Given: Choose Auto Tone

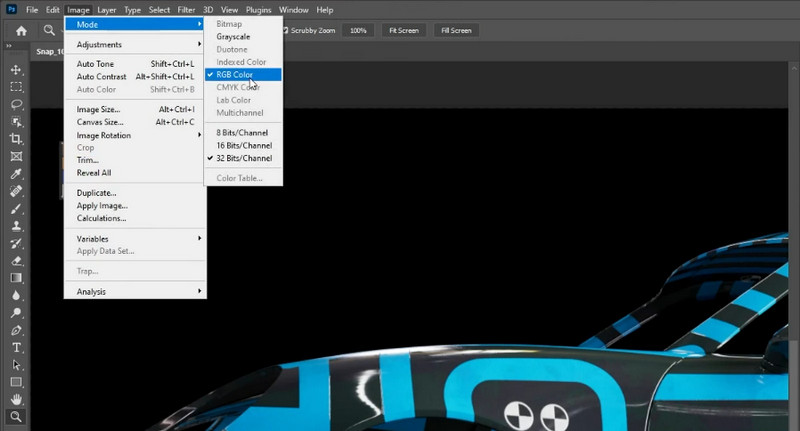Looking at the screenshot, I should point(135,64).
